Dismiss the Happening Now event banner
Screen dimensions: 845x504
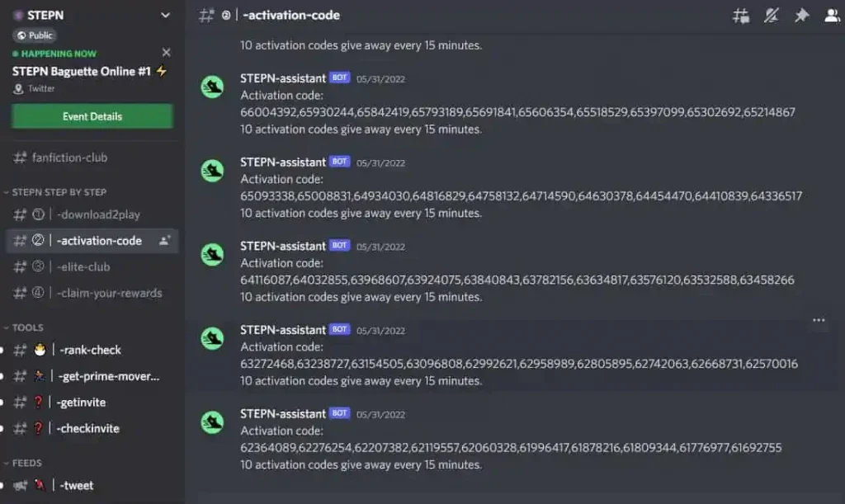pyautogui.click(x=166, y=52)
